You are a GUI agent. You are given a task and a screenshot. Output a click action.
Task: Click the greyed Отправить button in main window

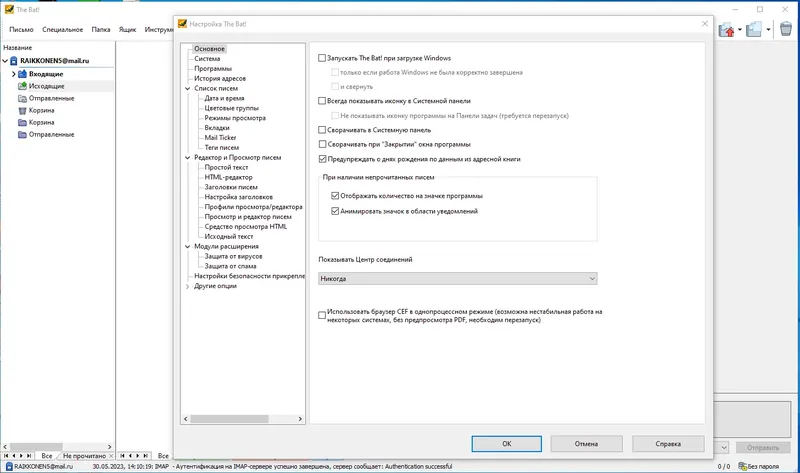[763, 448]
